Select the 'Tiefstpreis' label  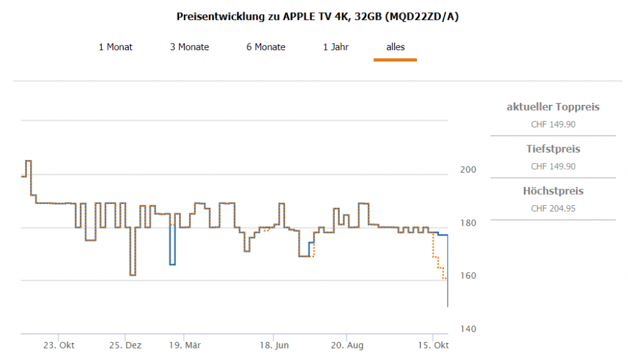(553, 149)
